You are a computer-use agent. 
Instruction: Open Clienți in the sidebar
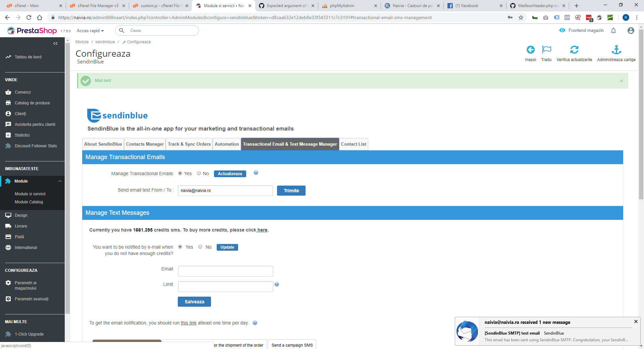pyautogui.click(x=20, y=114)
